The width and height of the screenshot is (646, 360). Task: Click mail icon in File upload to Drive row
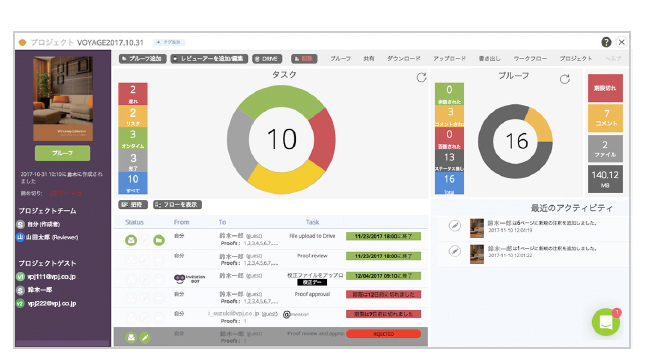pyautogui.click(x=131, y=240)
